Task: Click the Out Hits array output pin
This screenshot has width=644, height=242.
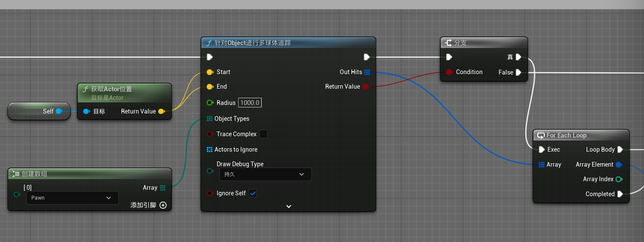Action: coord(367,72)
